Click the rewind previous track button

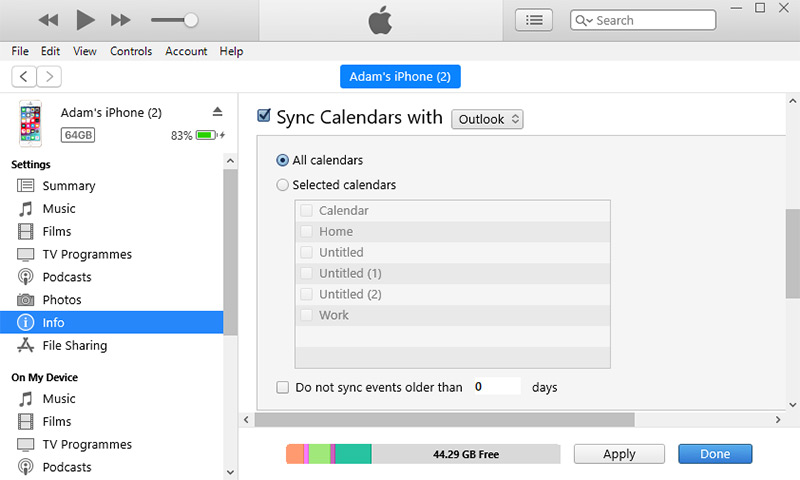(x=48, y=20)
